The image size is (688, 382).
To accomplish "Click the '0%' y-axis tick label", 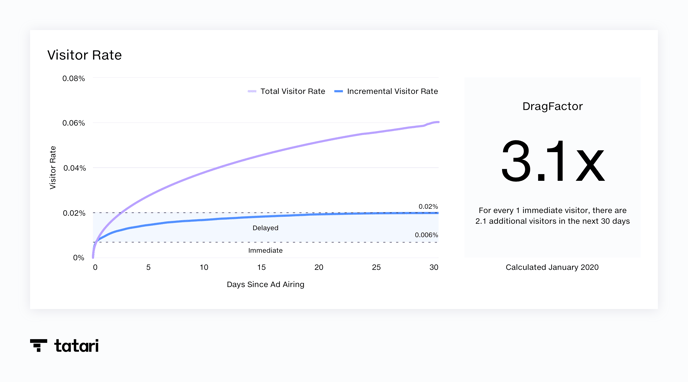I will 78,258.
